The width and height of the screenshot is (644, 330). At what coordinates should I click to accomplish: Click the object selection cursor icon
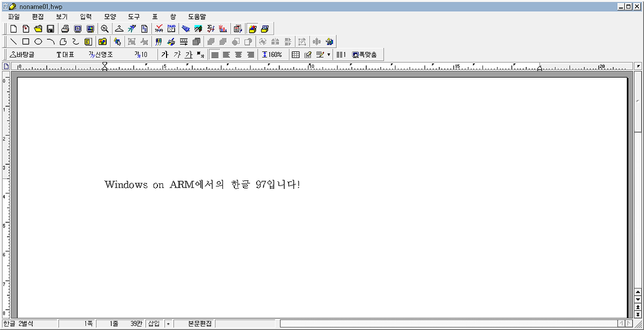click(117, 42)
